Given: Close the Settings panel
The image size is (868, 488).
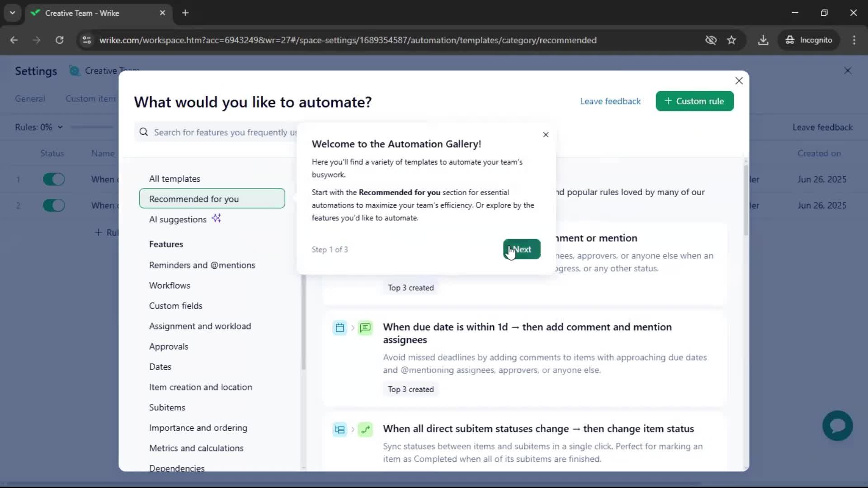Looking at the screenshot, I should [x=848, y=70].
